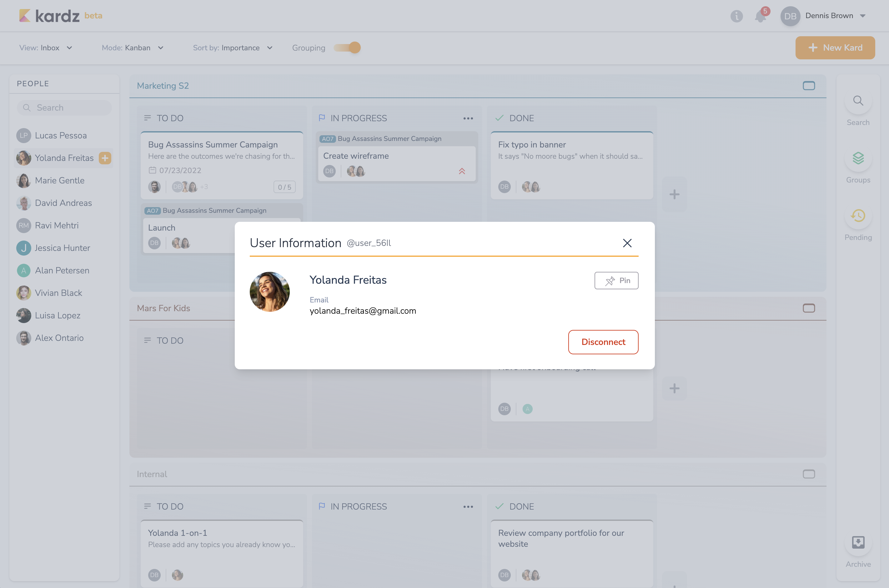Viewport: 889px width, 588px height.
Task: Collapse the Internal group
Action: click(809, 474)
